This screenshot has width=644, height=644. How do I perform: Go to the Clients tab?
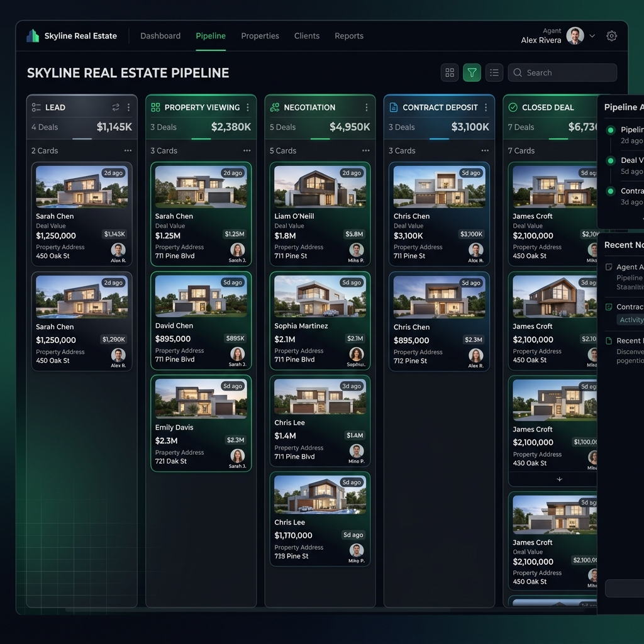307,36
